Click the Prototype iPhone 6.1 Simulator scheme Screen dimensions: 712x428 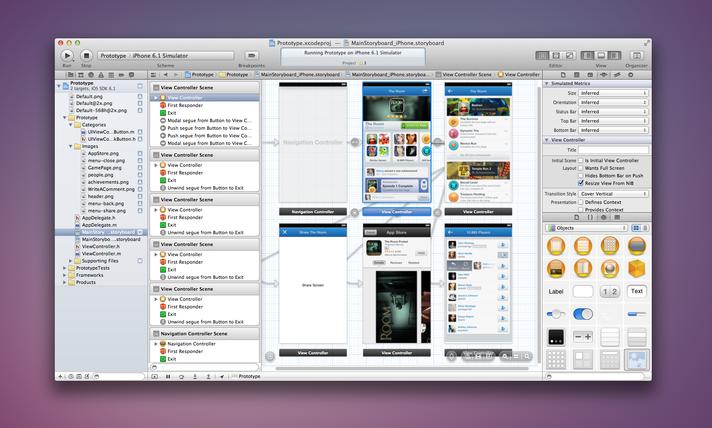(x=166, y=55)
